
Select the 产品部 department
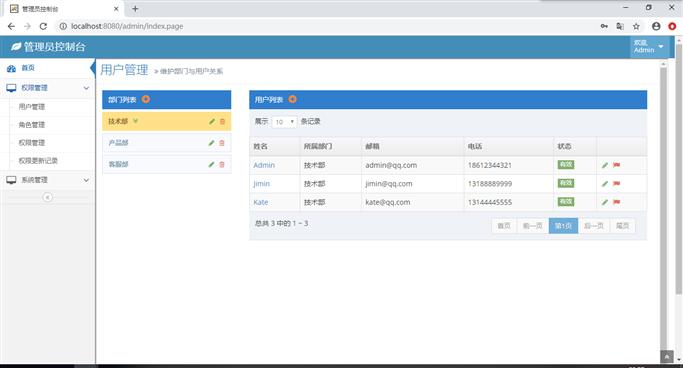pyautogui.click(x=118, y=143)
